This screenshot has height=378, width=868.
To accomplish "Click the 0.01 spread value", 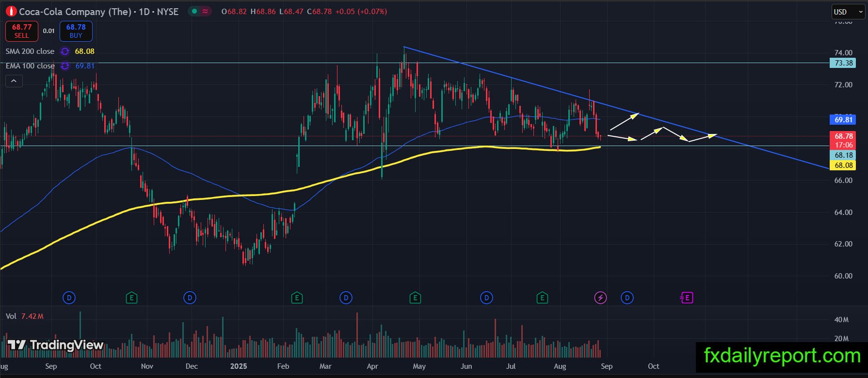I will [49, 31].
